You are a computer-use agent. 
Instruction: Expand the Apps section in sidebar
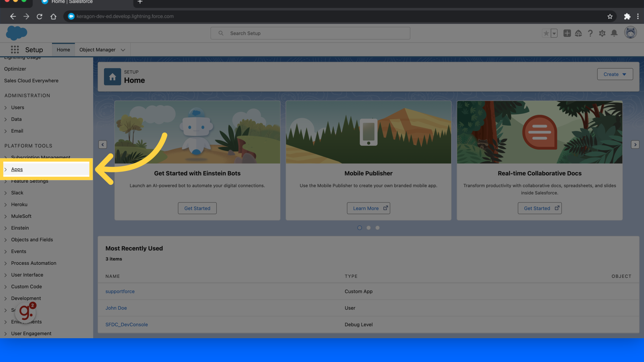(6, 170)
